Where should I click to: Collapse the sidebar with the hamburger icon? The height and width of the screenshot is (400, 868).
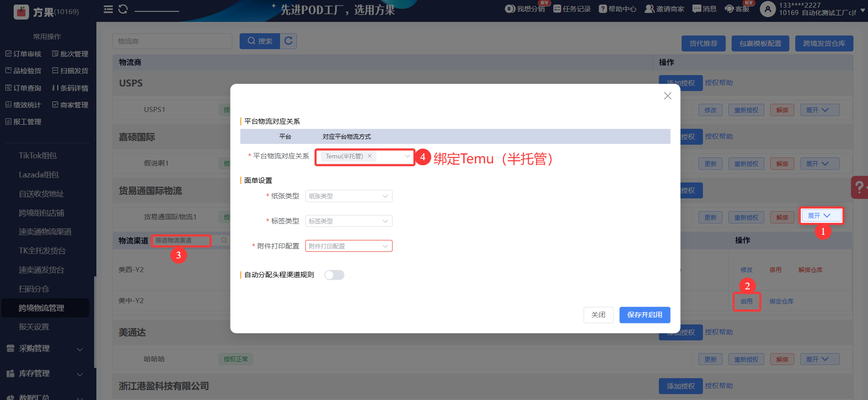(108, 10)
